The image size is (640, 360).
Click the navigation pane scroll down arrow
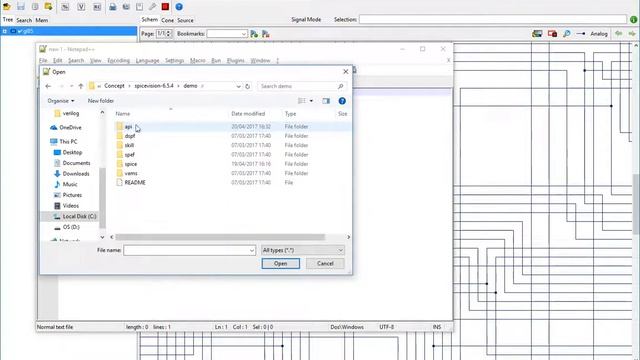[x=102, y=237]
